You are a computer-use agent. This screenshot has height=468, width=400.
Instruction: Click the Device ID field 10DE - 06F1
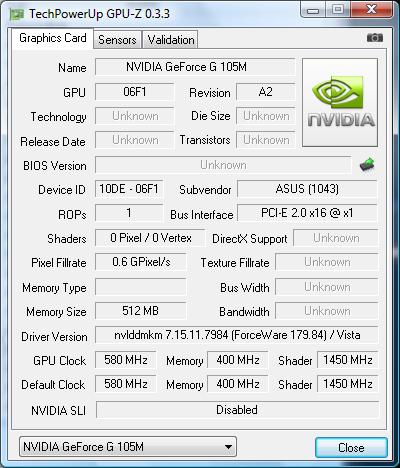tap(129, 189)
